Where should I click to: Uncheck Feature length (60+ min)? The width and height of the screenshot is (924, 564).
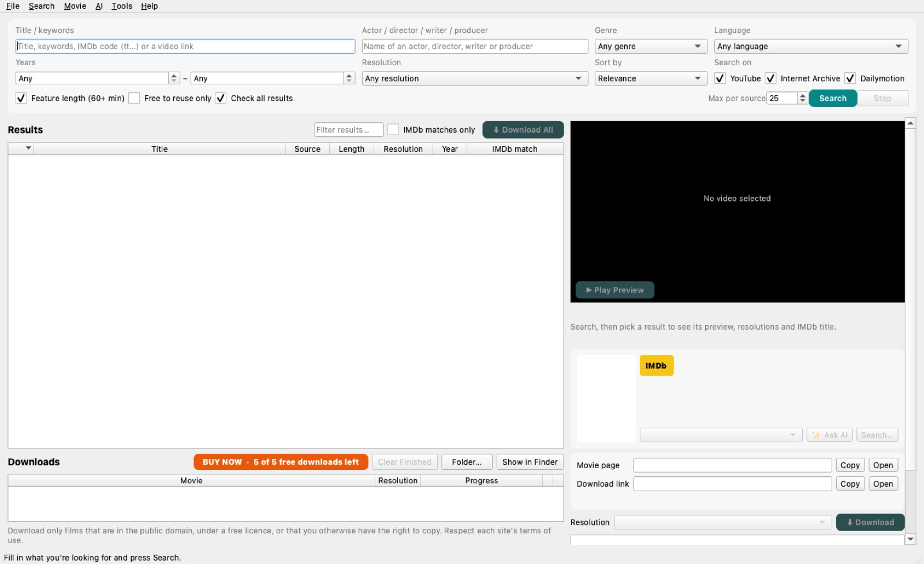(21, 98)
